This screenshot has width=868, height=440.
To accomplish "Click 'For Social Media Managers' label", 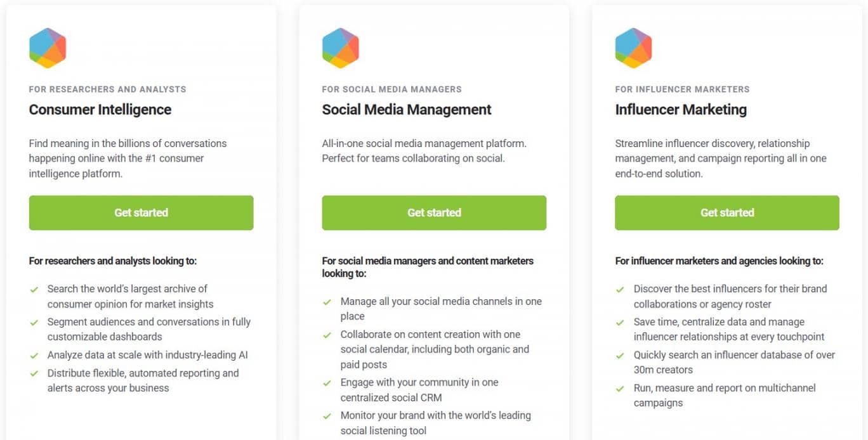I will (392, 89).
